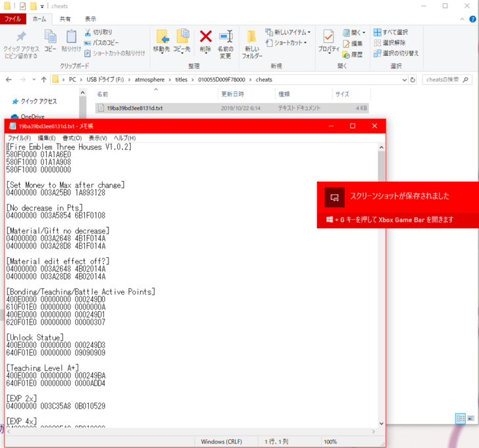The width and height of the screenshot is (479, 448).
Task: Go back with the left arrow button
Action: click(9, 80)
